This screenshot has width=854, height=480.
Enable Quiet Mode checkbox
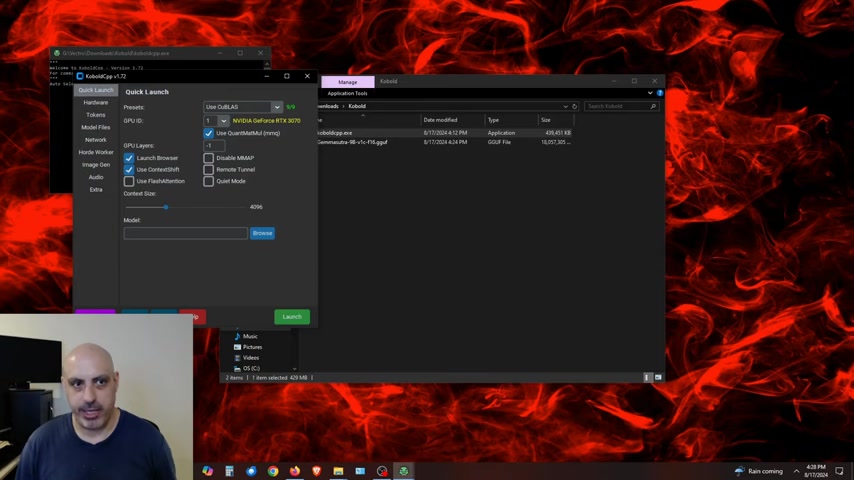click(209, 181)
